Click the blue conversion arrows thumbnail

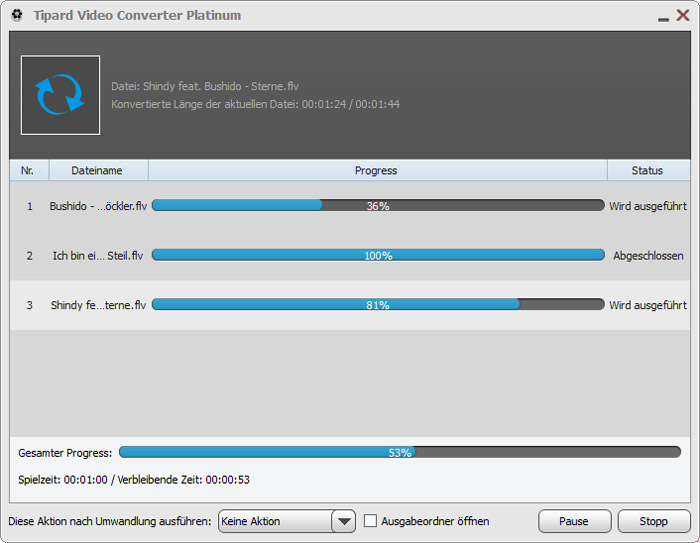click(x=60, y=95)
